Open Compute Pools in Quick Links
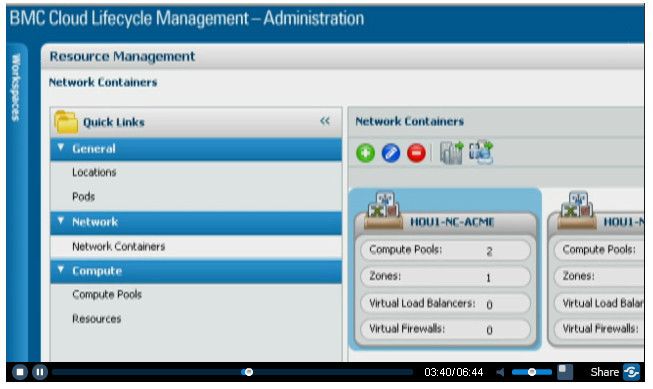Viewport: 653px width, 389px height. [107, 294]
